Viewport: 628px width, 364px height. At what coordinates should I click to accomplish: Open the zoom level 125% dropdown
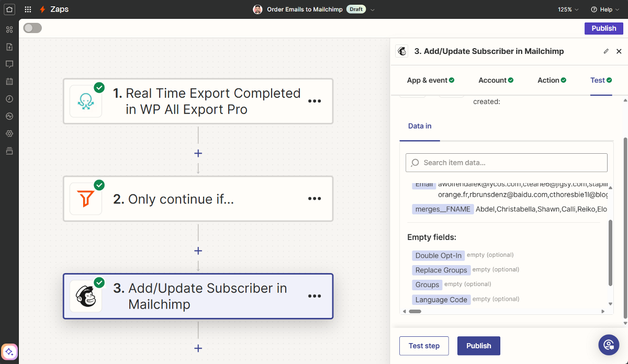pos(568,9)
